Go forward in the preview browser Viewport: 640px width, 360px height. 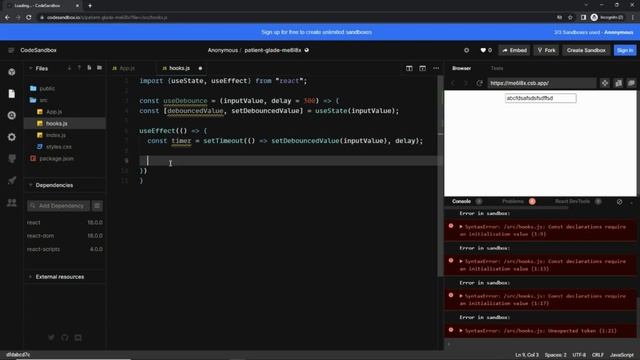pos(466,83)
